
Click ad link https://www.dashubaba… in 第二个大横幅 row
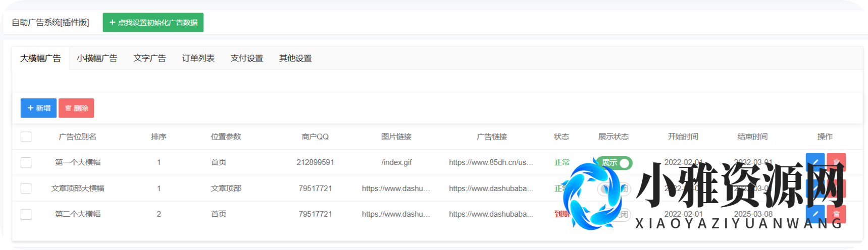(x=491, y=214)
